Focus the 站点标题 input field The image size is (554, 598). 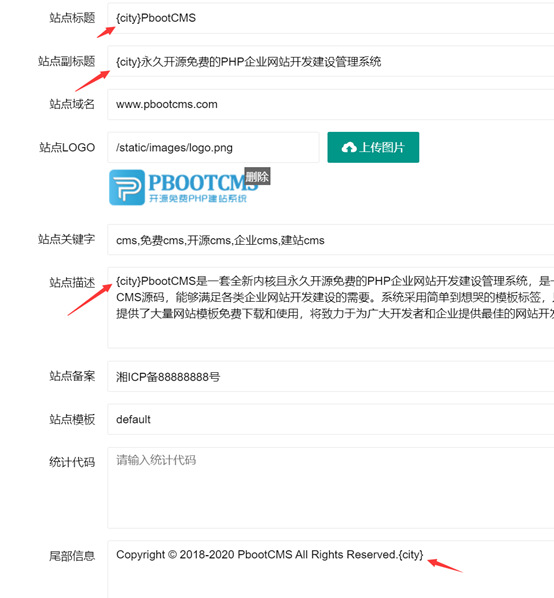tap(331, 18)
